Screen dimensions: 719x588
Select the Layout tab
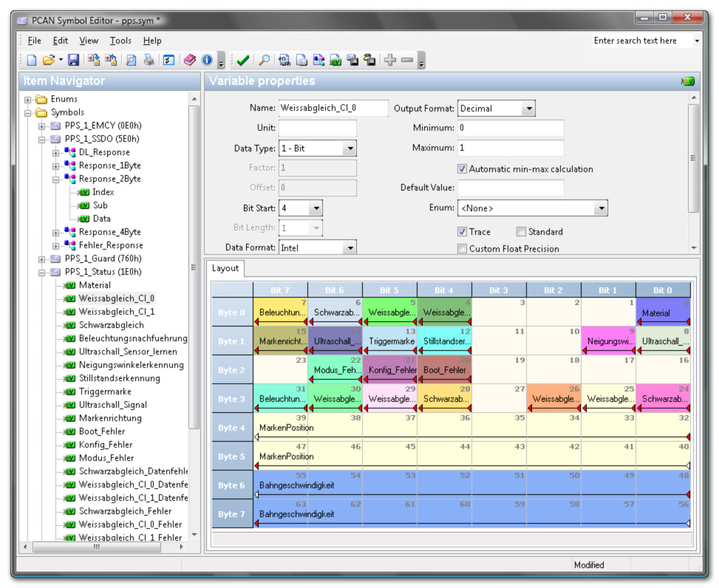(x=225, y=267)
